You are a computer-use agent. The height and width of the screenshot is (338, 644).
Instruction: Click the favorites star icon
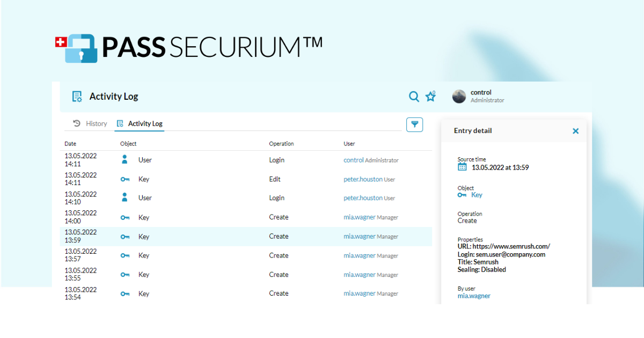tap(430, 96)
